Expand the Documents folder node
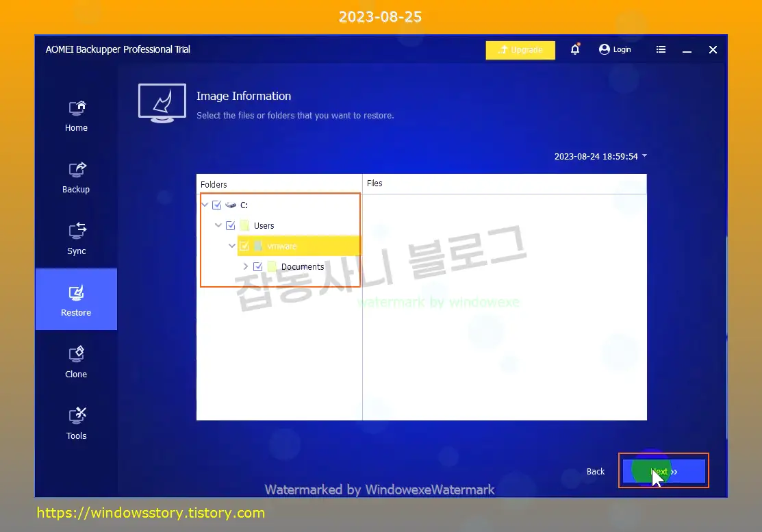The width and height of the screenshot is (762, 532). coord(245,266)
